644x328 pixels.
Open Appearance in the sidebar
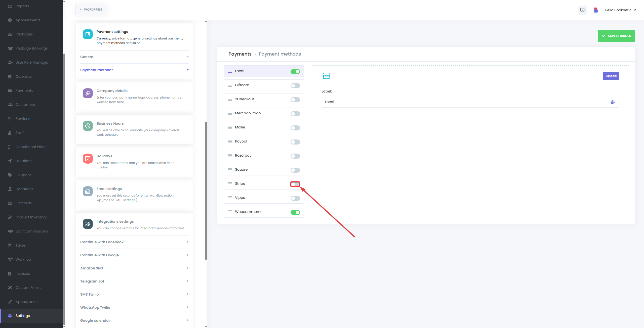[31, 302]
